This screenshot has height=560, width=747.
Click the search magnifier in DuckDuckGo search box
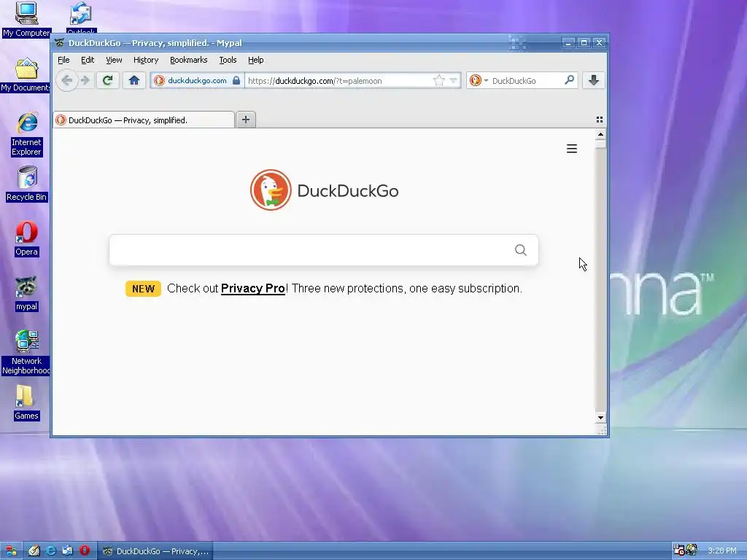(521, 250)
